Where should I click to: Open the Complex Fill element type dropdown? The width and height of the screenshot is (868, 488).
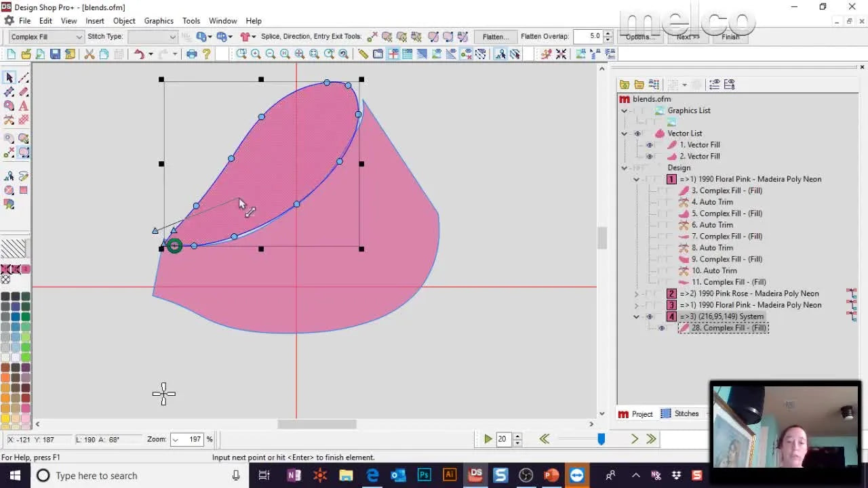(x=79, y=37)
